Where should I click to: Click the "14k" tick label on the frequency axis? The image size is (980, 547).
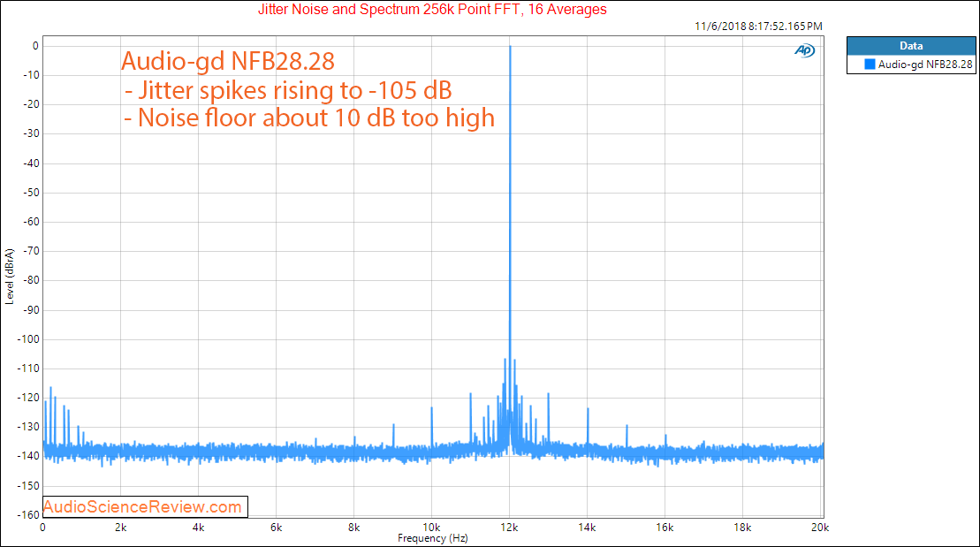(587, 528)
